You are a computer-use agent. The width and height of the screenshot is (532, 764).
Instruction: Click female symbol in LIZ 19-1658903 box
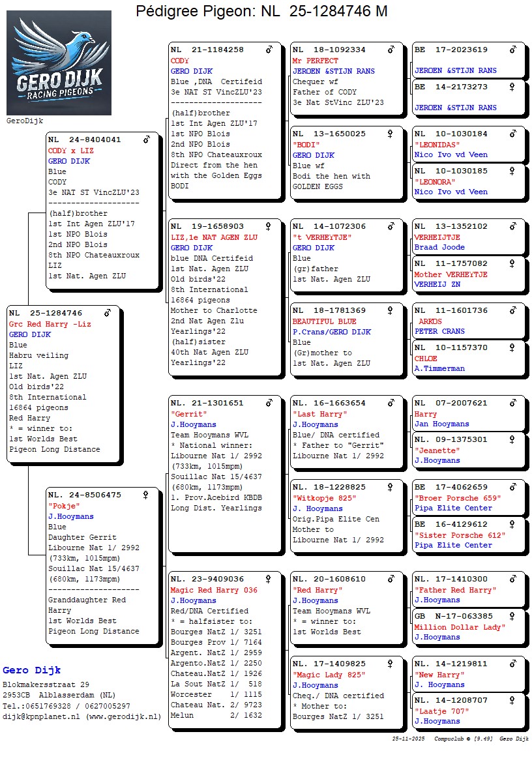pos(269,226)
